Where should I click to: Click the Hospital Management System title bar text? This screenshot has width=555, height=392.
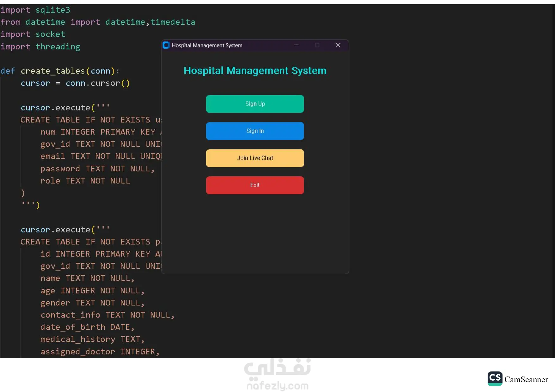(207, 46)
